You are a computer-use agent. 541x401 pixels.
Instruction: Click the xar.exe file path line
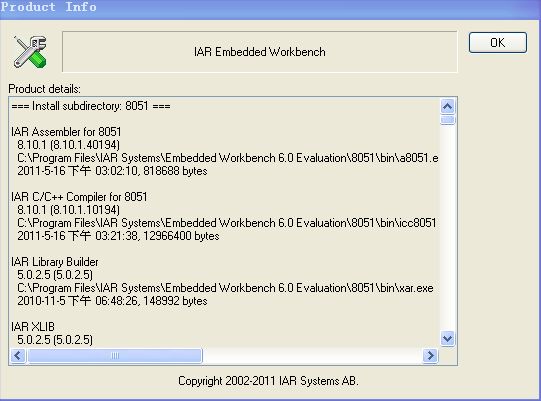[x=225, y=288]
